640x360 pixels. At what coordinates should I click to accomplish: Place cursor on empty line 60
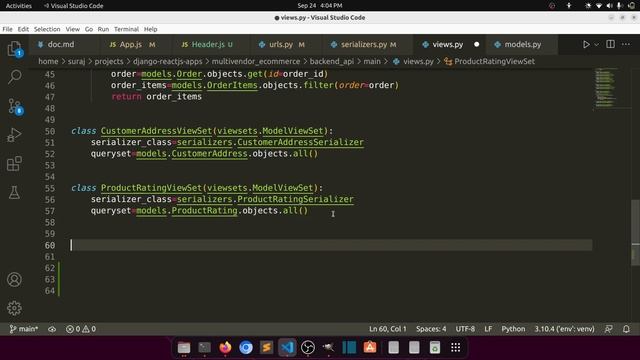click(331, 245)
